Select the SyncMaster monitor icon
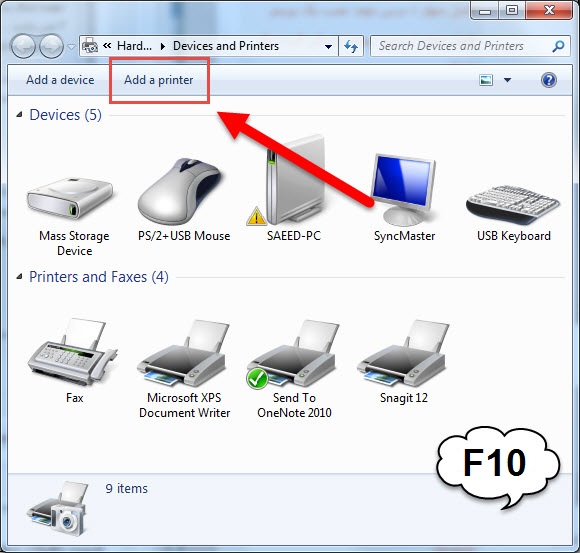The width and height of the screenshot is (580, 553). [x=404, y=190]
